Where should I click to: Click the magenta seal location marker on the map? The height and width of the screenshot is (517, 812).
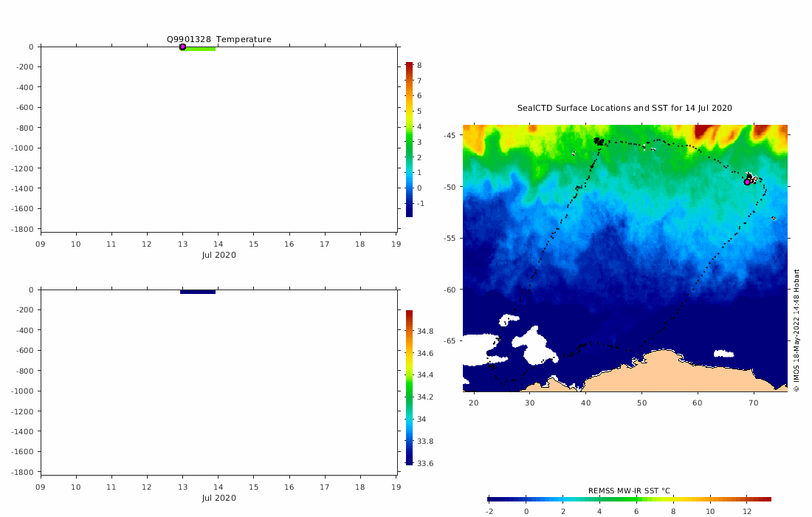tap(747, 182)
